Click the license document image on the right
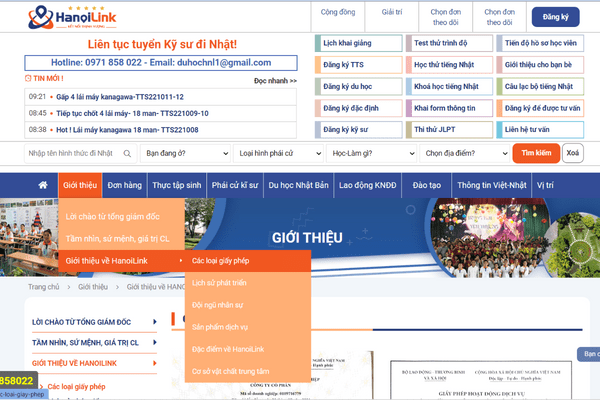The width and height of the screenshot is (600, 400). [x=481, y=380]
